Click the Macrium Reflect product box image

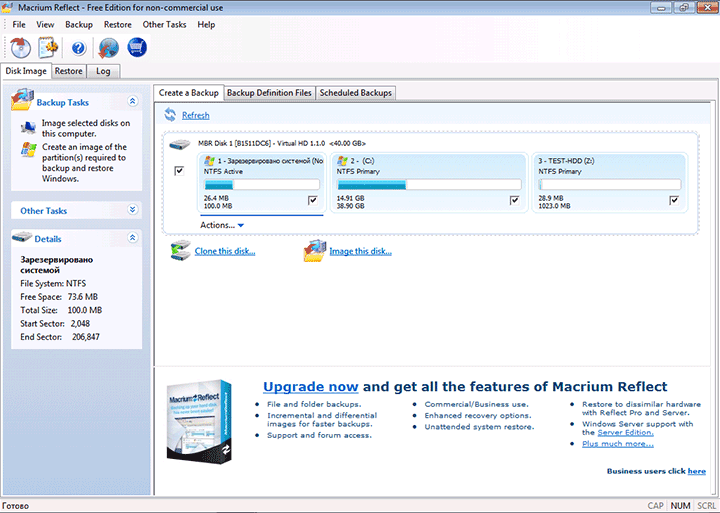point(200,422)
